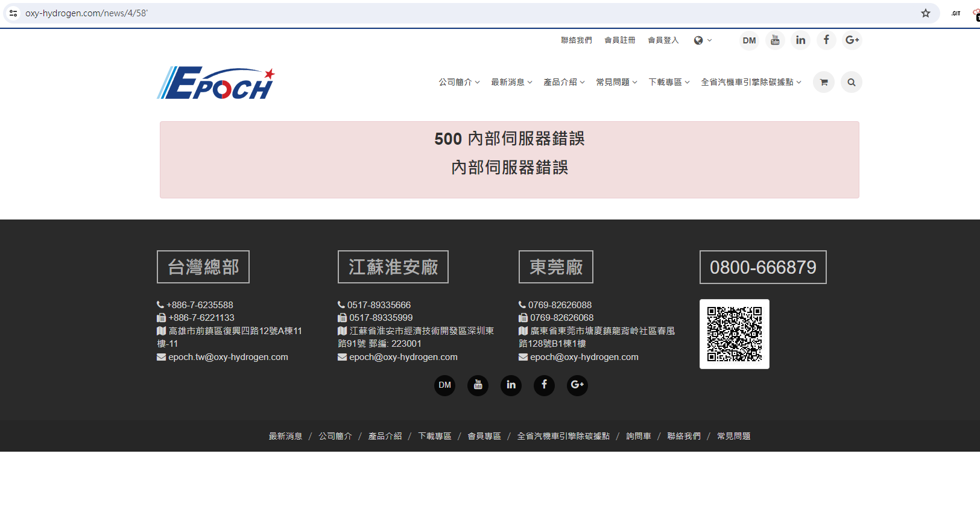This screenshot has width=980, height=515.
Task: Click footer 最新消息 link
Action: click(x=285, y=436)
